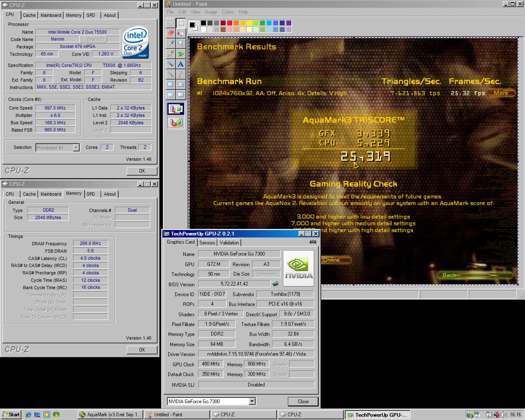Pick the purple color swatch in palette
525x420 pixels.
289,23
